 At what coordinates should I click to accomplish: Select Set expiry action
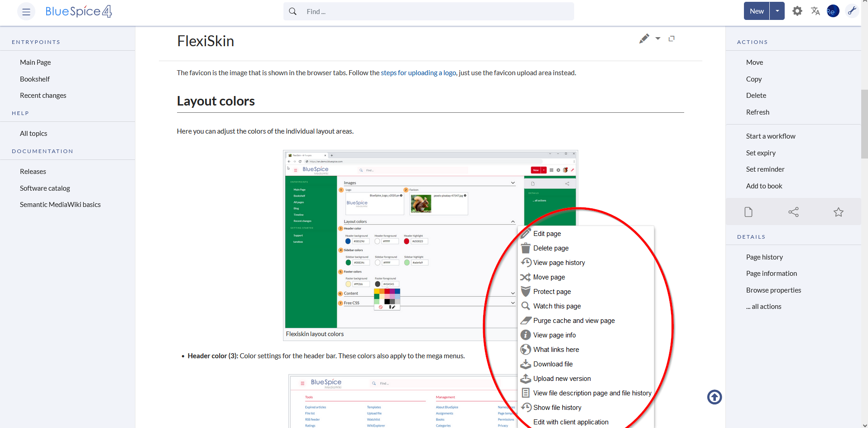(761, 153)
